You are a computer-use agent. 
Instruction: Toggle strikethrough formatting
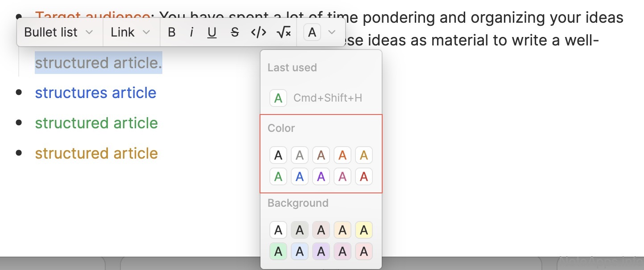[235, 33]
